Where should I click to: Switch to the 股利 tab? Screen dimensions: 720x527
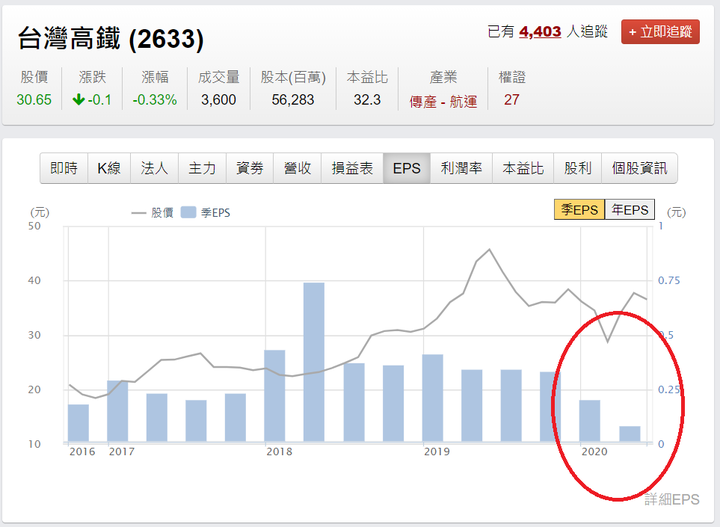tap(578, 168)
